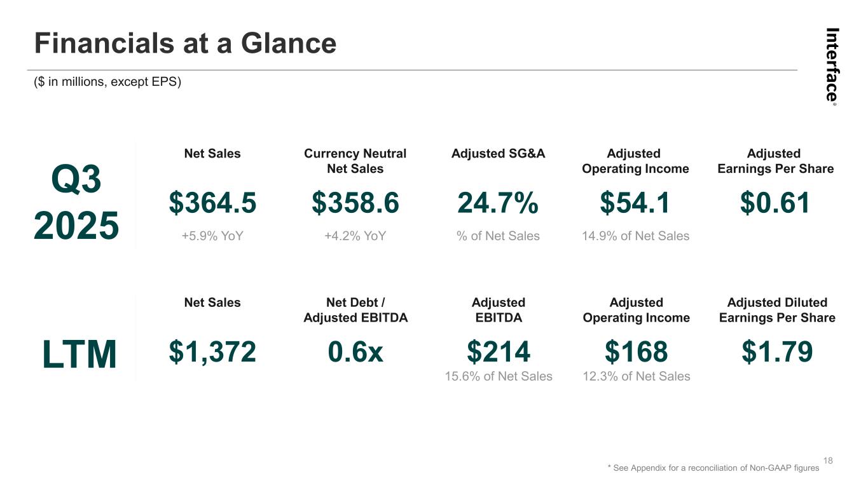868x488 pixels.
Task: Select the $0.61 earnings per share value
Action: (775, 203)
